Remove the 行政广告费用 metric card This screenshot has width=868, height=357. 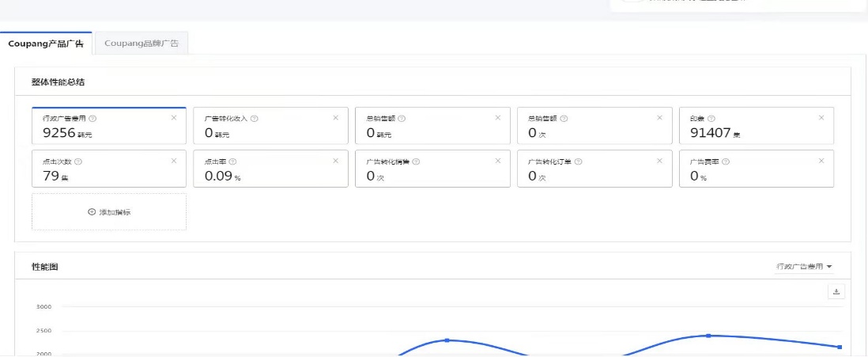pyautogui.click(x=174, y=117)
